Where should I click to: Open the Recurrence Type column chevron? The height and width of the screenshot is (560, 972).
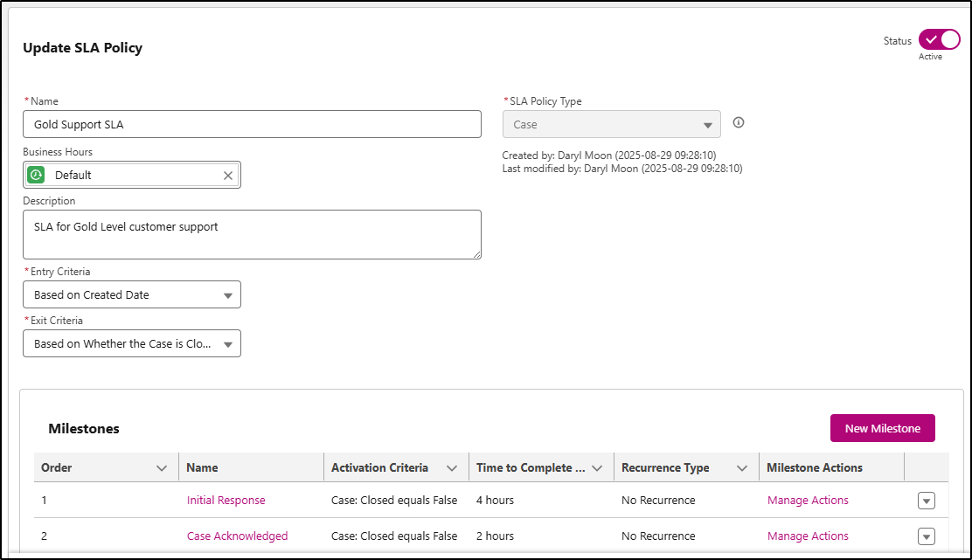point(742,468)
